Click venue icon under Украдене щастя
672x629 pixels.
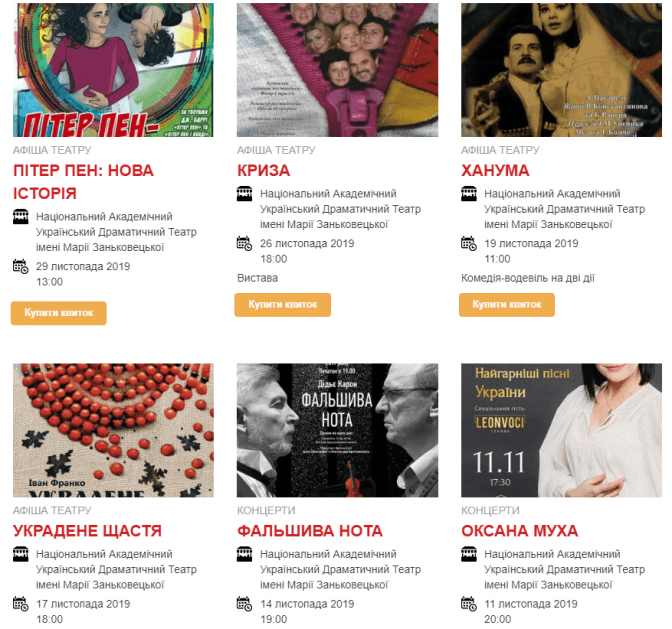[x=21, y=554]
